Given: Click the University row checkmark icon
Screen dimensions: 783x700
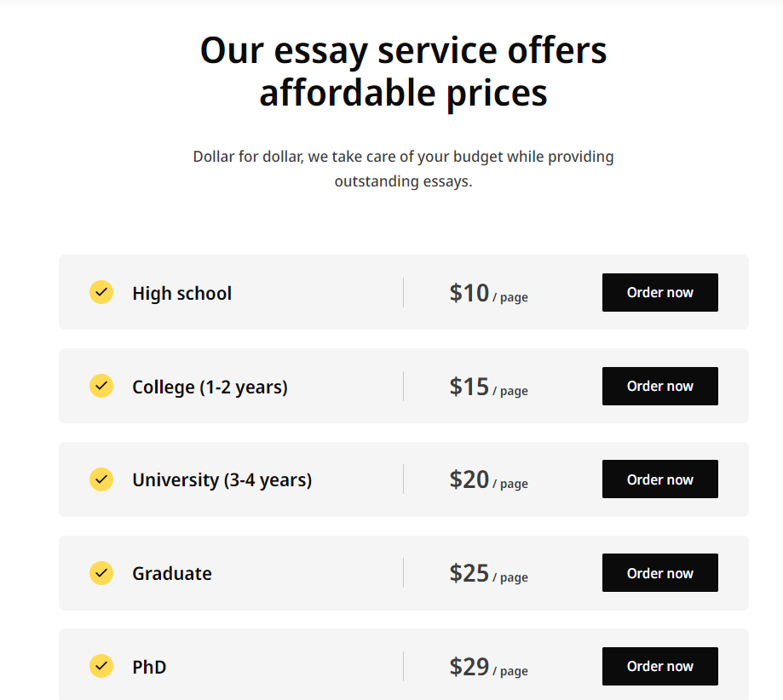Looking at the screenshot, I should 101,479.
